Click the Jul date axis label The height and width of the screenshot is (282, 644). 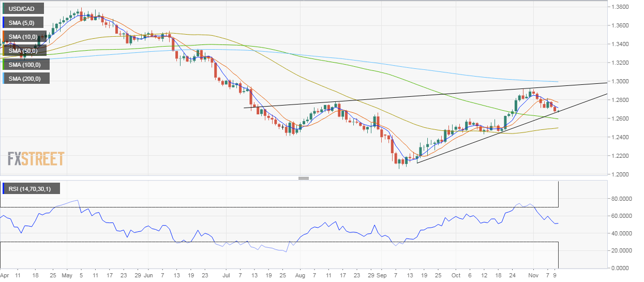point(227,276)
